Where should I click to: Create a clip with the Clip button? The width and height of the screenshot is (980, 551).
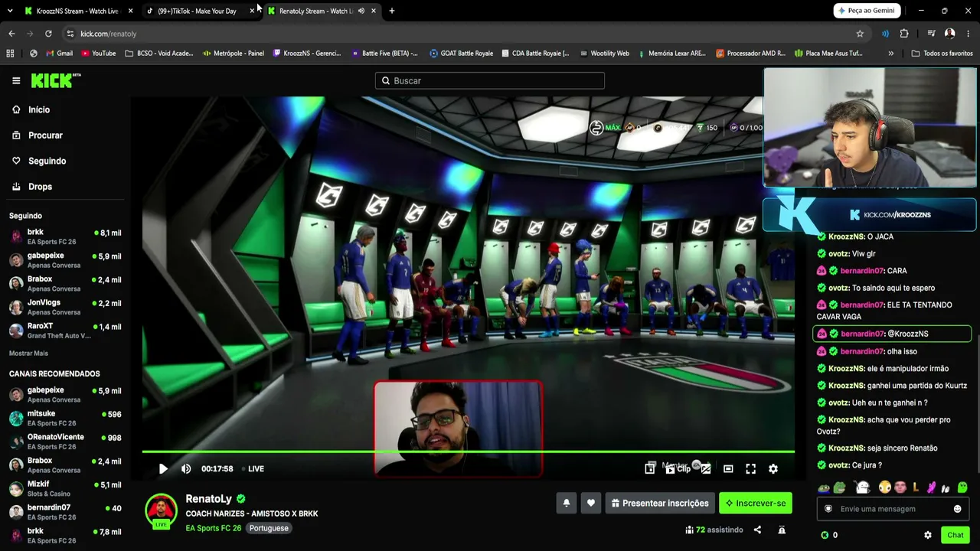tap(678, 469)
